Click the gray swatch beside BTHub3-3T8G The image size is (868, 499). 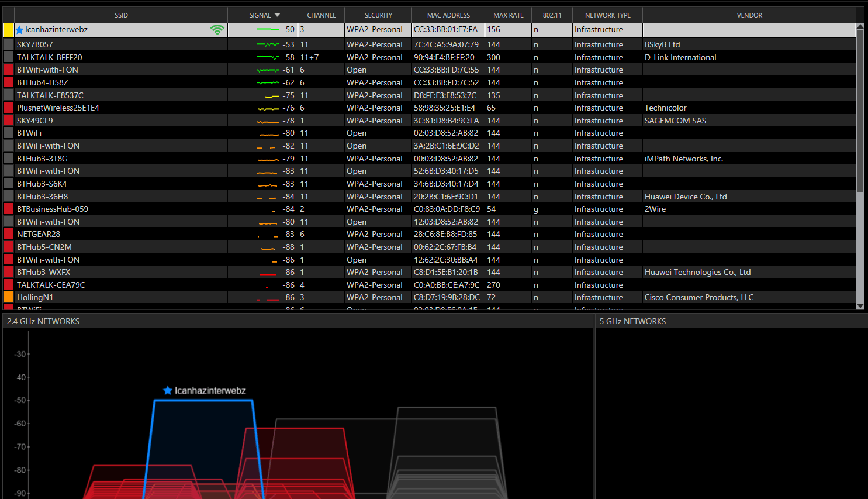pos(8,159)
